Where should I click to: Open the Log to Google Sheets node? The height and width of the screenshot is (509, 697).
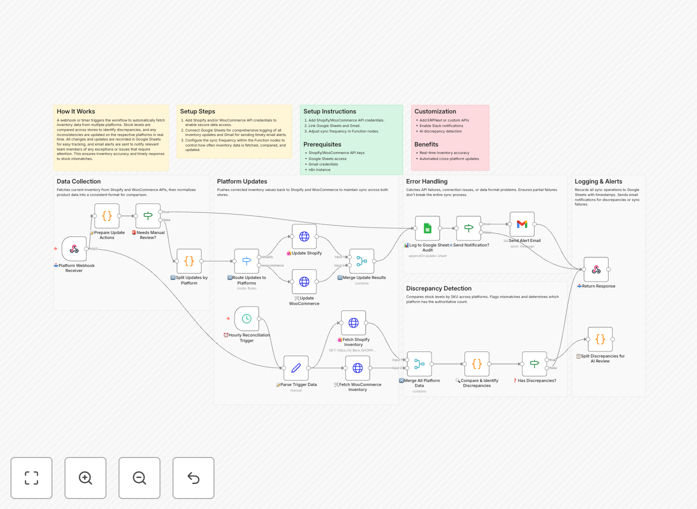(427, 228)
